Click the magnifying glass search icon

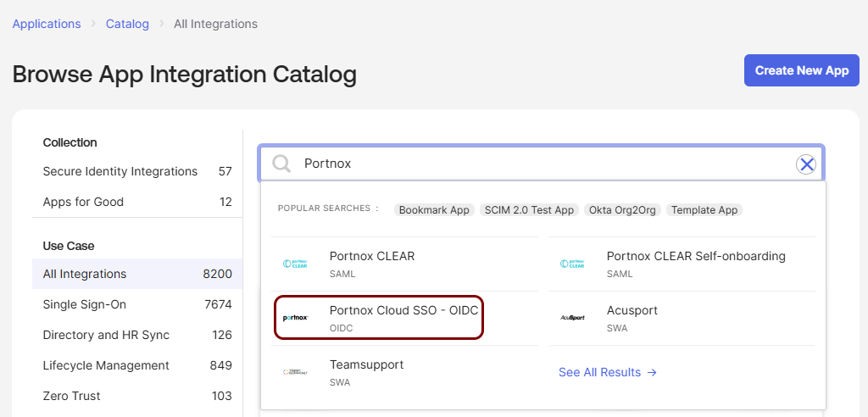(x=281, y=164)
